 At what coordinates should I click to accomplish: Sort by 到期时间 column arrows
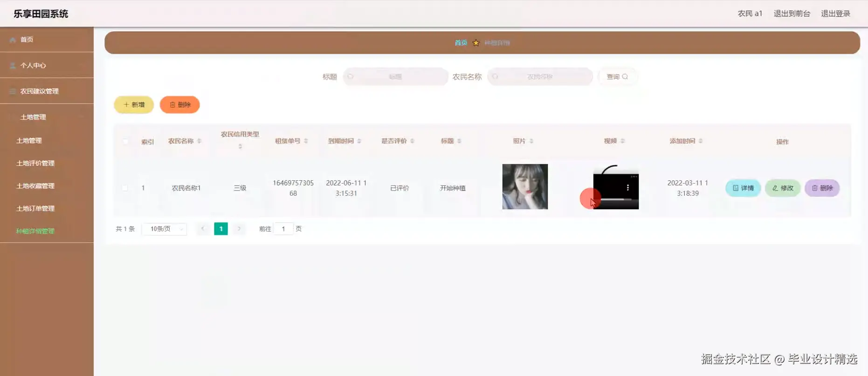[359, 141]
